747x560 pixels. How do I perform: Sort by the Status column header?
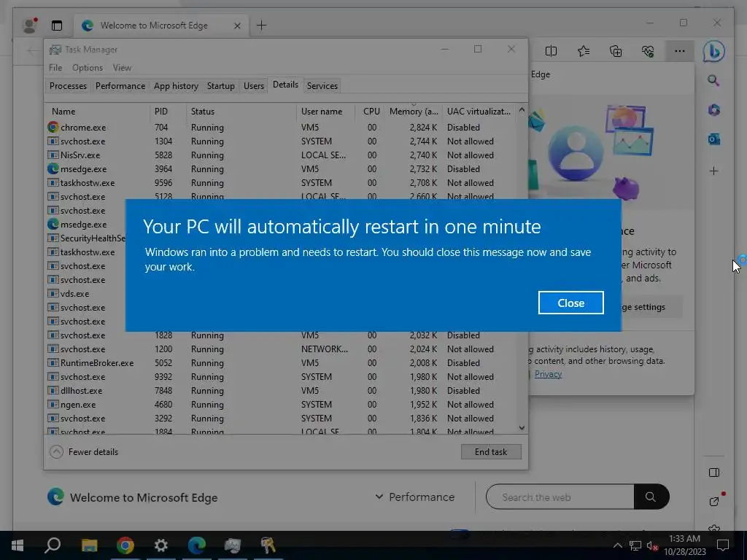click(x=241, y=112)
